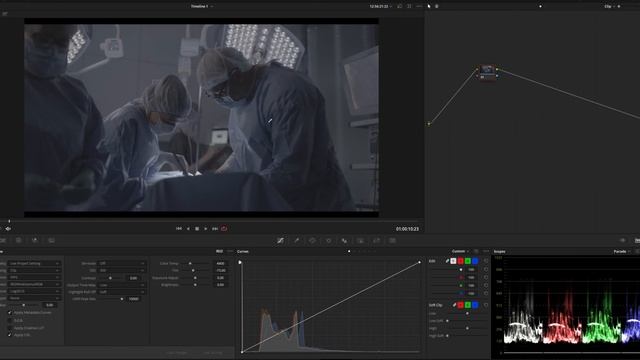This screenshot has width=640, height=360.
Task: Open the Use Project Setting dropdown
Action: 34,264
